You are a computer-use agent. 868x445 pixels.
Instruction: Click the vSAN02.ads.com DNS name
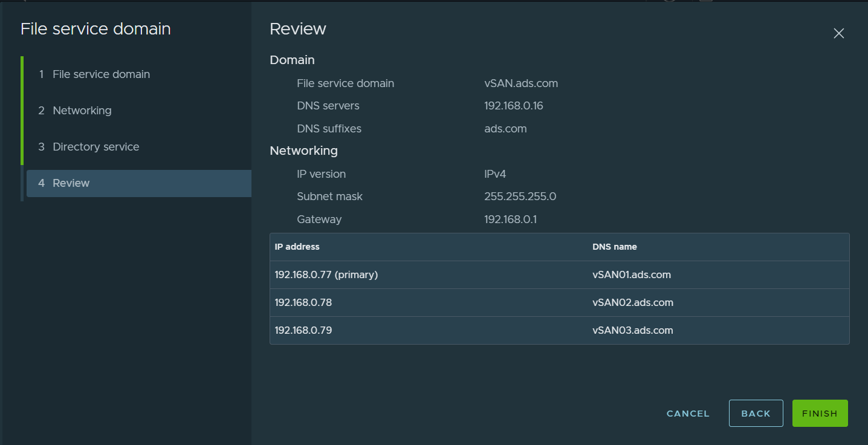633,302
